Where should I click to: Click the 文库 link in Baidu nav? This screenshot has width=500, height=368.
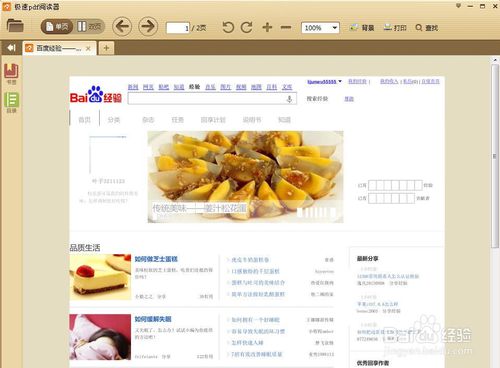(x=287, y=87)
